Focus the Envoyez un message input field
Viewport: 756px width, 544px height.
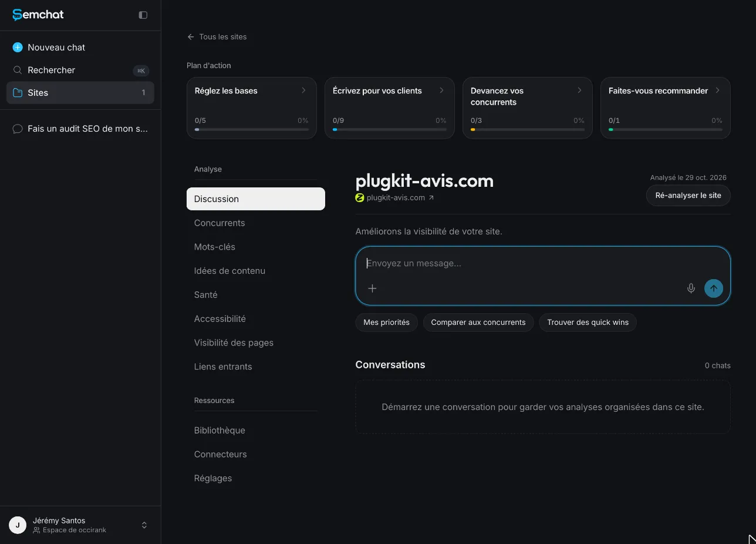(x=543, y=263)
